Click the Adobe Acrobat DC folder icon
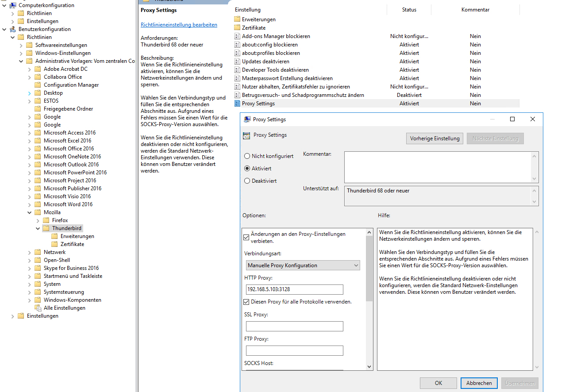The width and height of the screenshot is (569, 392). tap(38, 69)
